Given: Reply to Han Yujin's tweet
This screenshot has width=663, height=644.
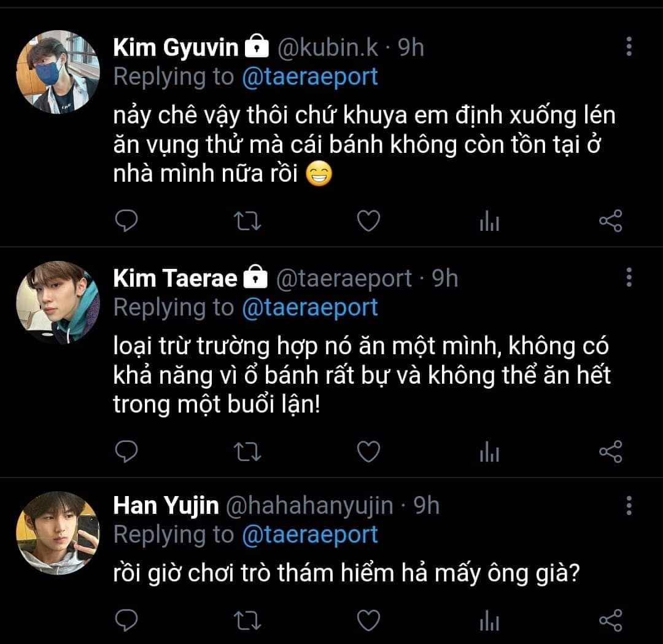Looking at the screenshot, I should pos(126,621).
